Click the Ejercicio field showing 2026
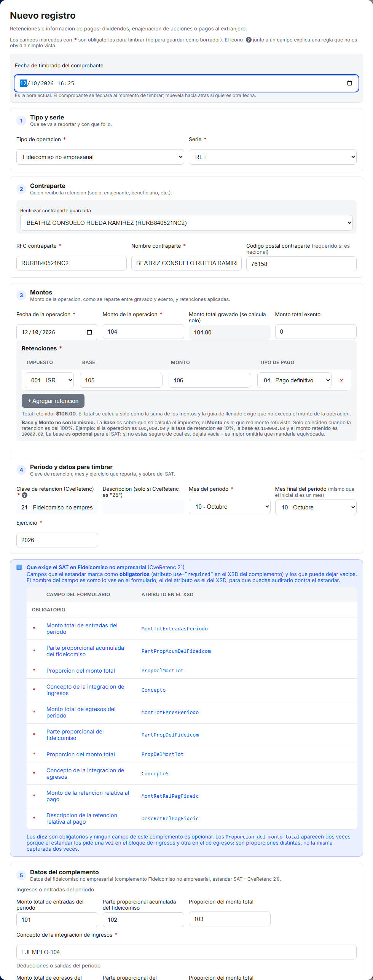The image size is (373, 980). [57, 540]
